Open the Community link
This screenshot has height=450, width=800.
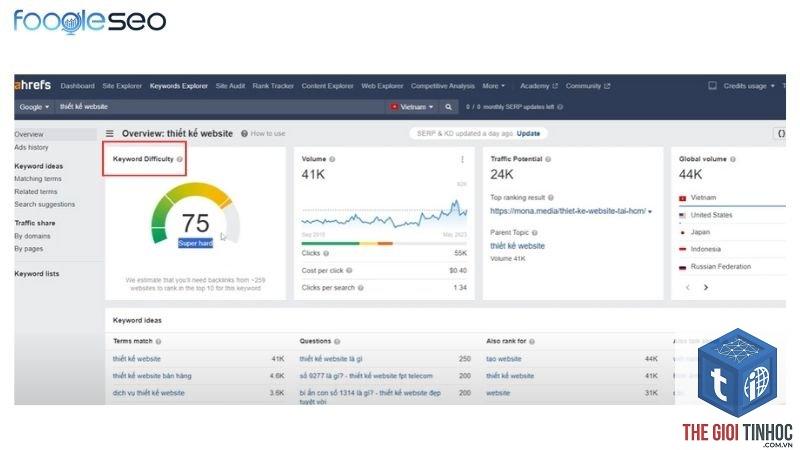[x=587, y=86]
